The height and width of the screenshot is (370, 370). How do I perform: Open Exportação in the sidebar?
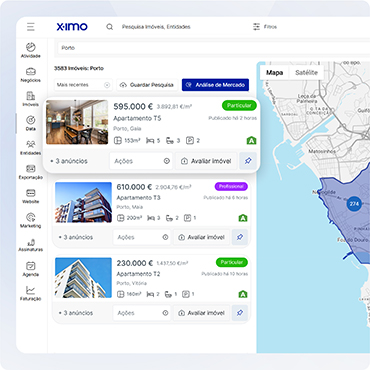click(x=31, y=172)
